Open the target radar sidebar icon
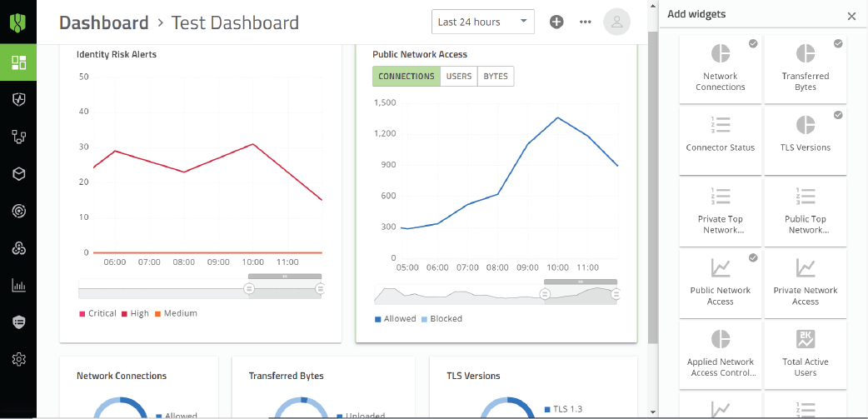 click(18, 211)
